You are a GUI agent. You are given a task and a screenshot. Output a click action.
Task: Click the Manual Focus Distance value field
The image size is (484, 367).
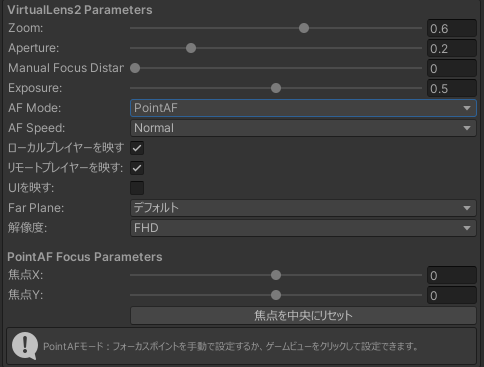[452, 68]
